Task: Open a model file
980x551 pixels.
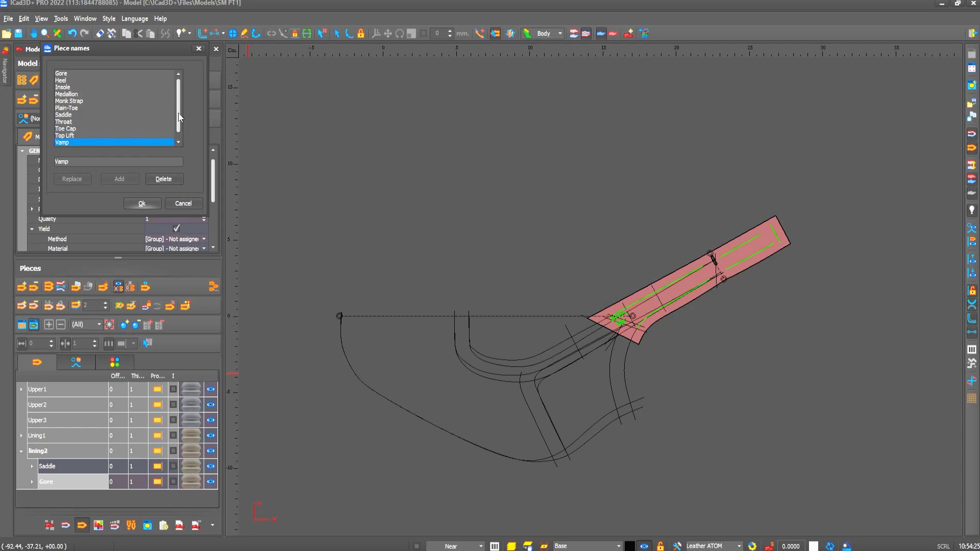Action: (x=6, y=33)
